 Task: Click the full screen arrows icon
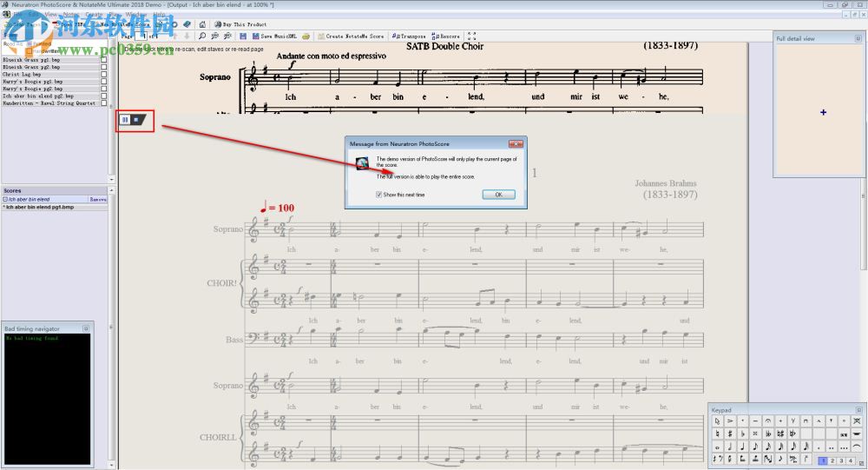471,36
